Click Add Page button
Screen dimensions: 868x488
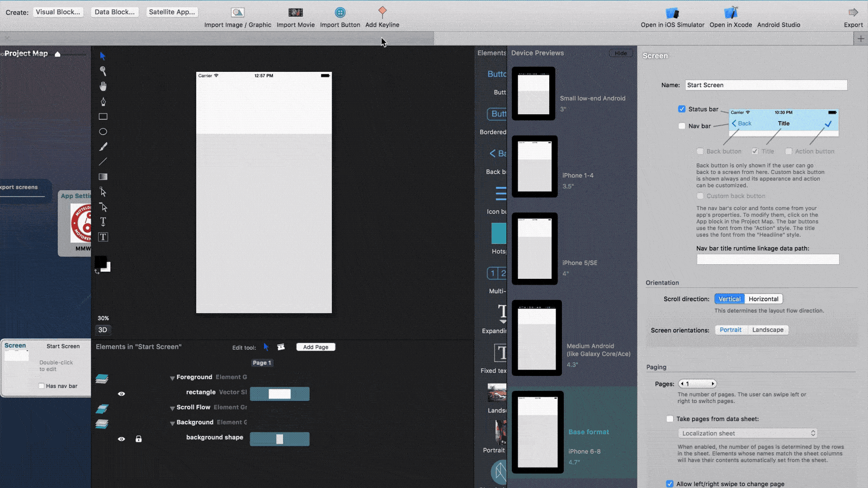tap(316, 347)
